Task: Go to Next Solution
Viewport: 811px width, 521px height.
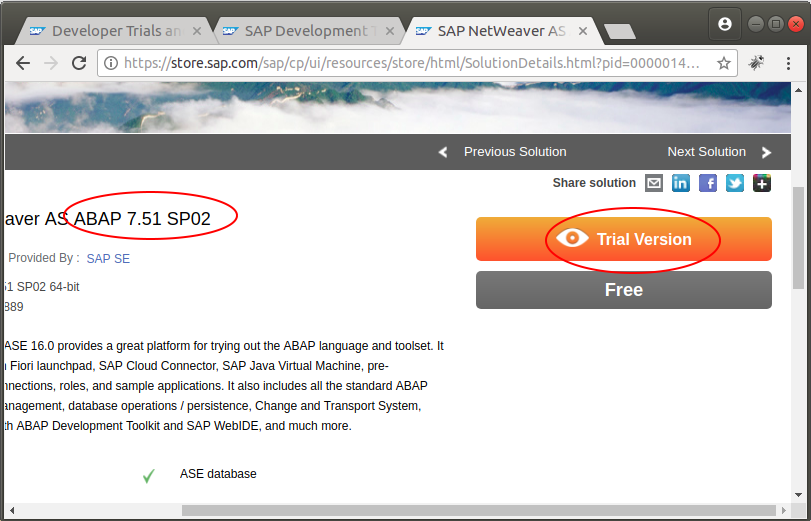Action: pyautogui.click(x=707, y=152)
